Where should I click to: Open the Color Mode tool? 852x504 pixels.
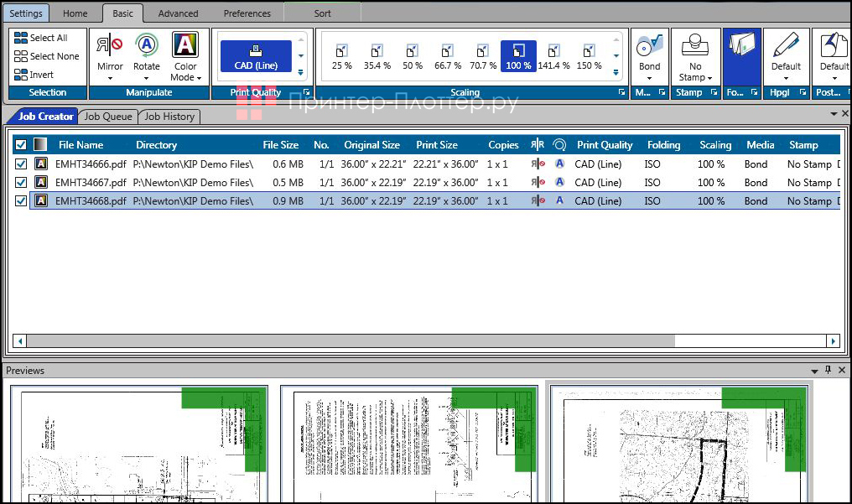(185, 46)
